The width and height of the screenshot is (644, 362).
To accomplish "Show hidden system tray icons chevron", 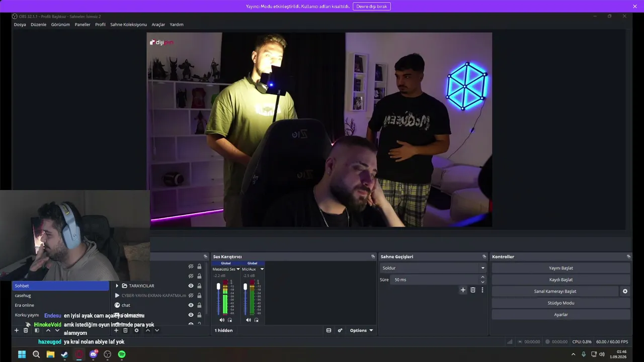I will click(573, 354).
